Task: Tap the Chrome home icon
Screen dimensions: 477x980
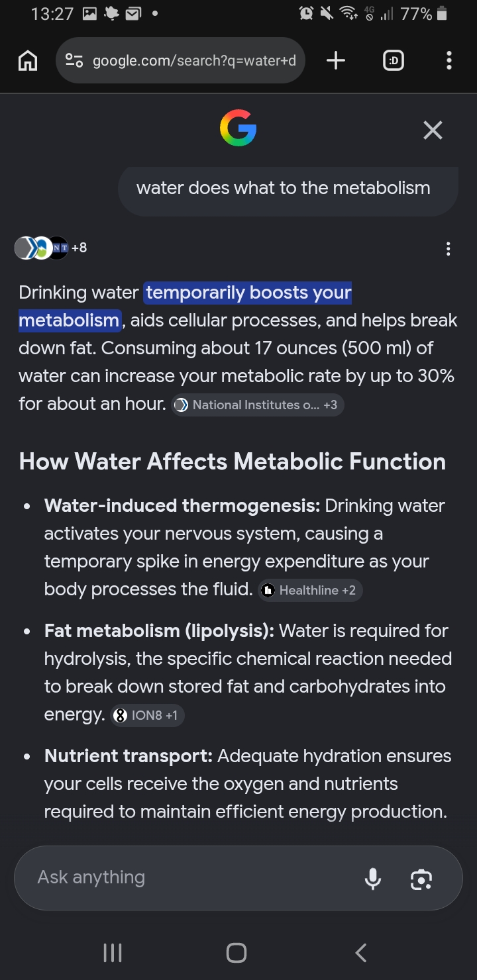Action: point(27,61)
